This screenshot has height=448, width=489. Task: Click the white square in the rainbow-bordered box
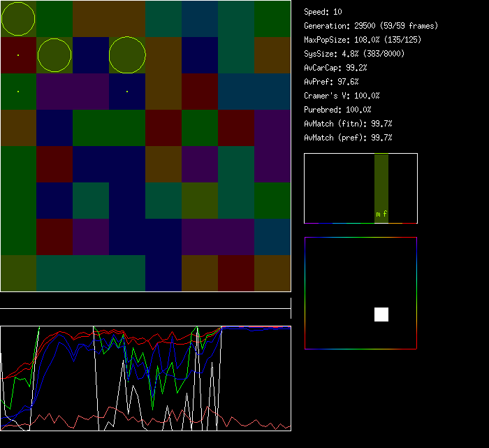[x=381, y=315]
